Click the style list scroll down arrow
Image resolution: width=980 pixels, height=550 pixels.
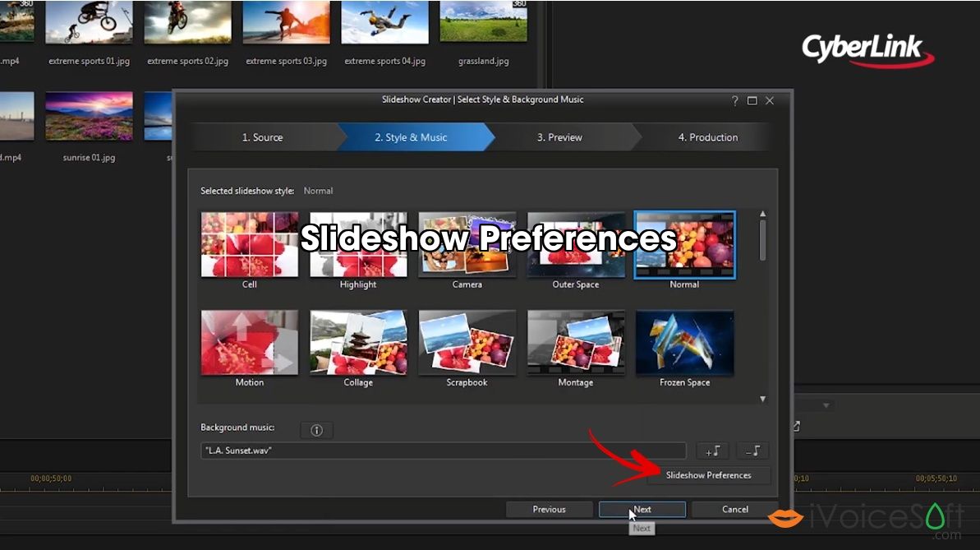762,399
